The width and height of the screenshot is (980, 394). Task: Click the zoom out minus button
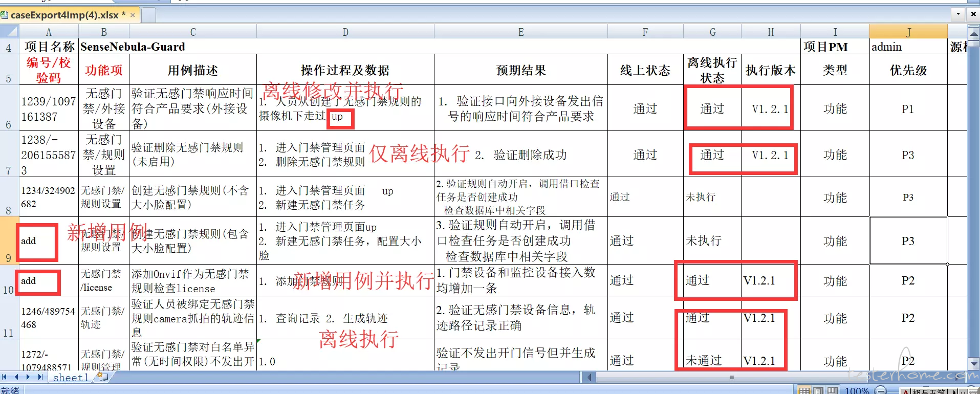tap(881, 390)
